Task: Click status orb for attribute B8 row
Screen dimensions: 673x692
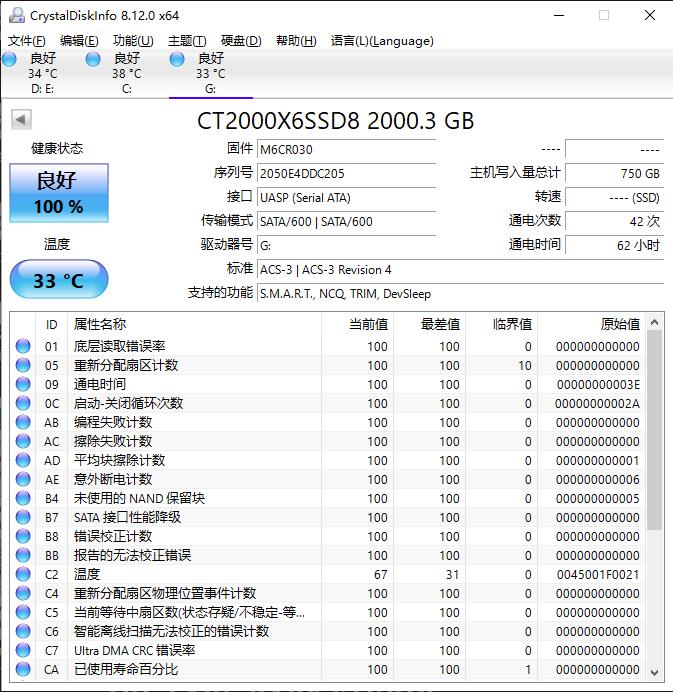Action: point(23,536)
